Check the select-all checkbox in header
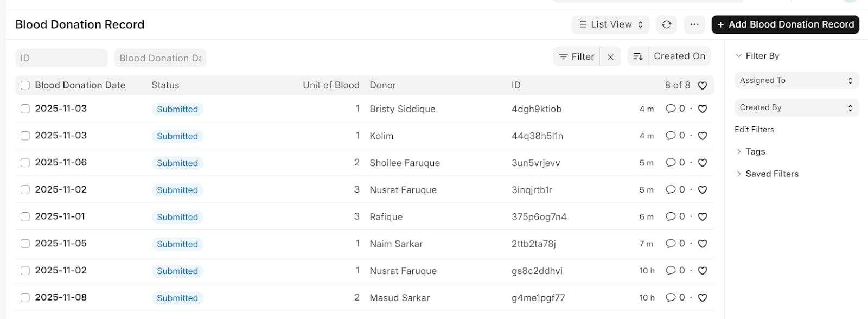The width and height of the screenshot is (868, 319). pos(25,85)
